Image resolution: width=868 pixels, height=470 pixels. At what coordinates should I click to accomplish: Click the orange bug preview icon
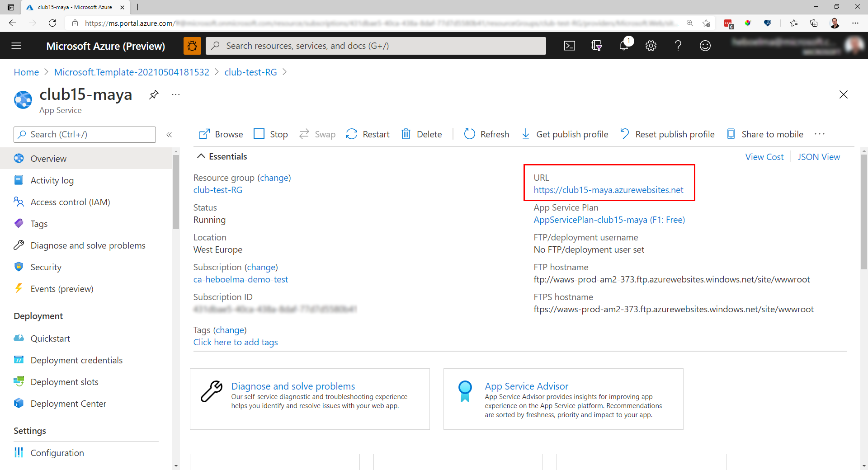click(x=192, y=46)
